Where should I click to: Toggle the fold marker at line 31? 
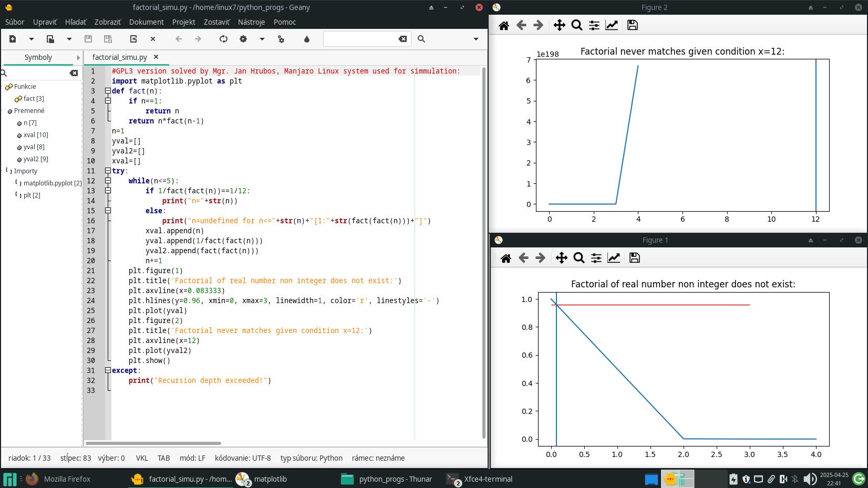(108, 370)
